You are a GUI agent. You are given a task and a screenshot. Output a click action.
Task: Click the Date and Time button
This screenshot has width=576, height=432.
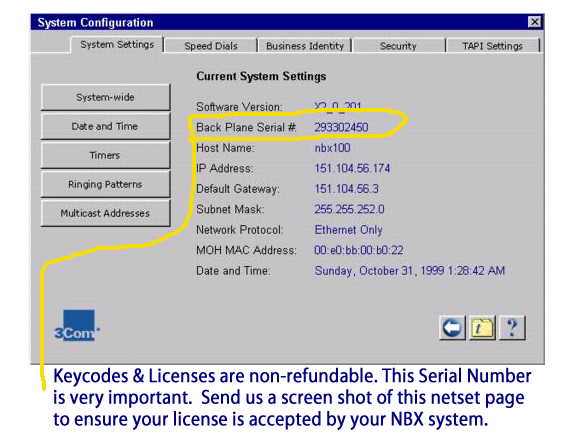click(x=105, y=126)
